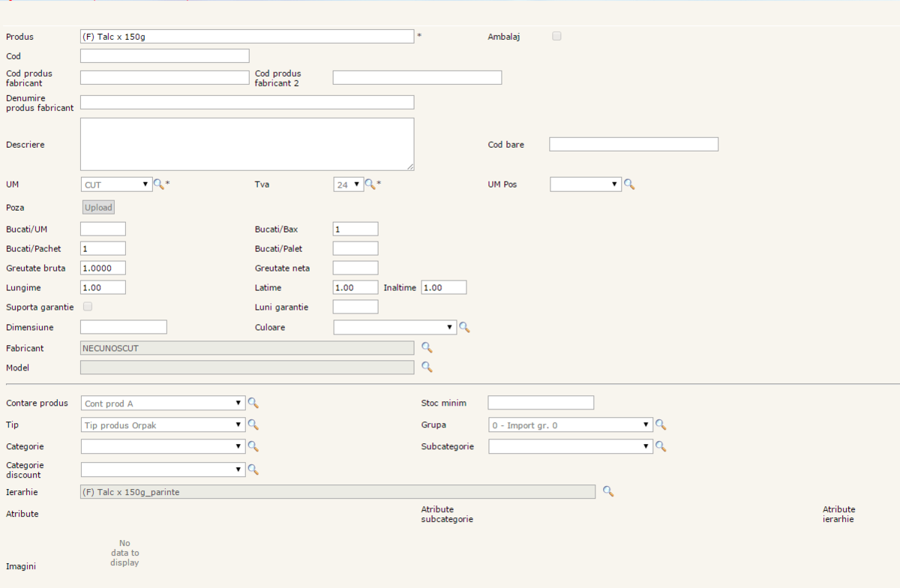Open Ierarhie lookup magnifier icon

(608, 491)
